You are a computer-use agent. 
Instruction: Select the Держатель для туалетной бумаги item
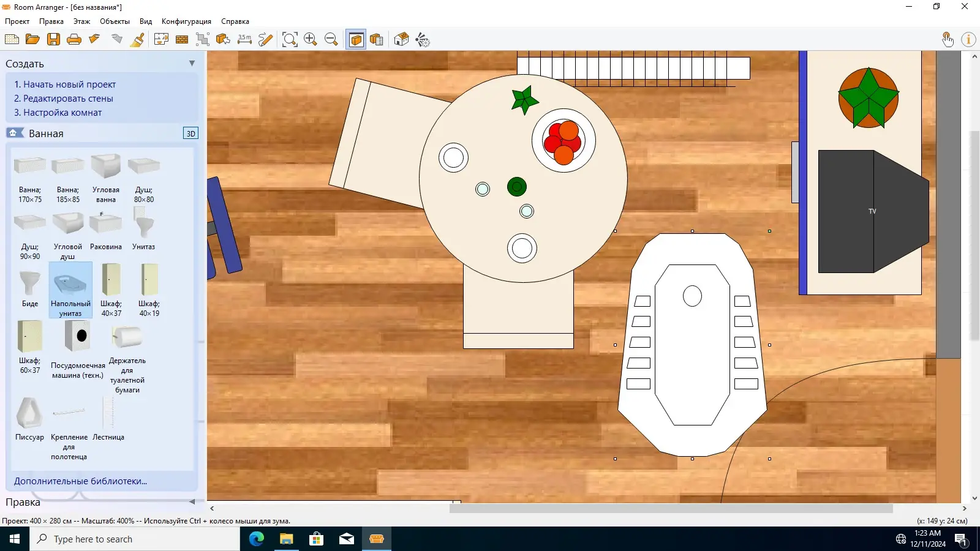(127, 359)
